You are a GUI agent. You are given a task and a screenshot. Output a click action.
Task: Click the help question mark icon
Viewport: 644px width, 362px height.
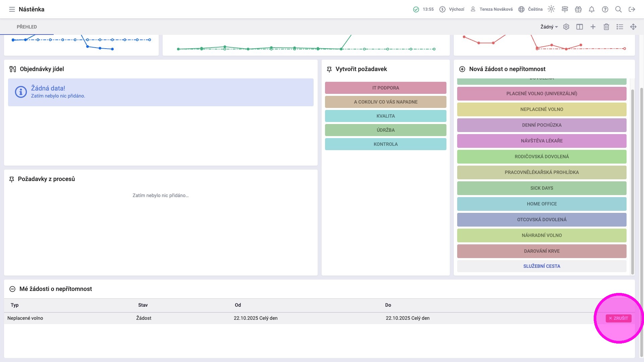click(605, 9)
